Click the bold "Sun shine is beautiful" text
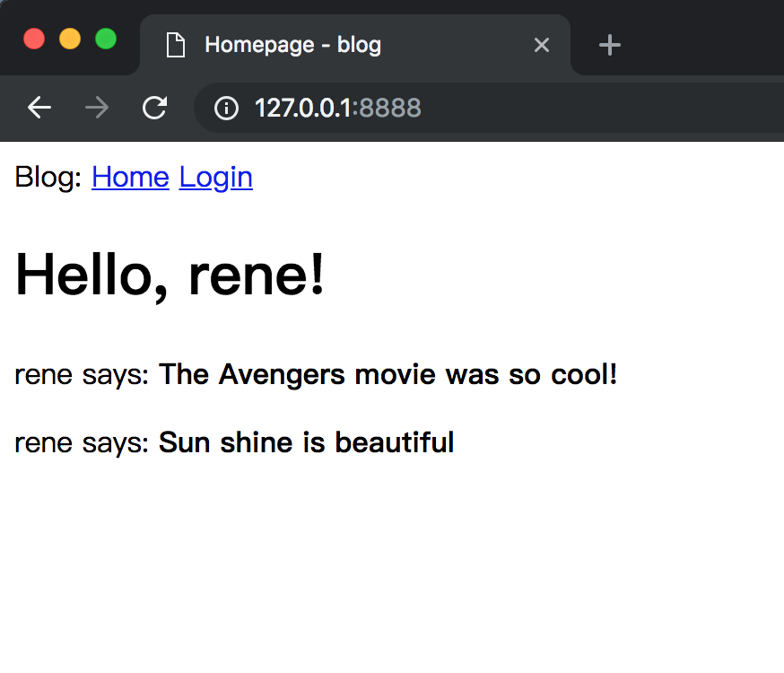784x673 pixels. (x=306, y=442)
